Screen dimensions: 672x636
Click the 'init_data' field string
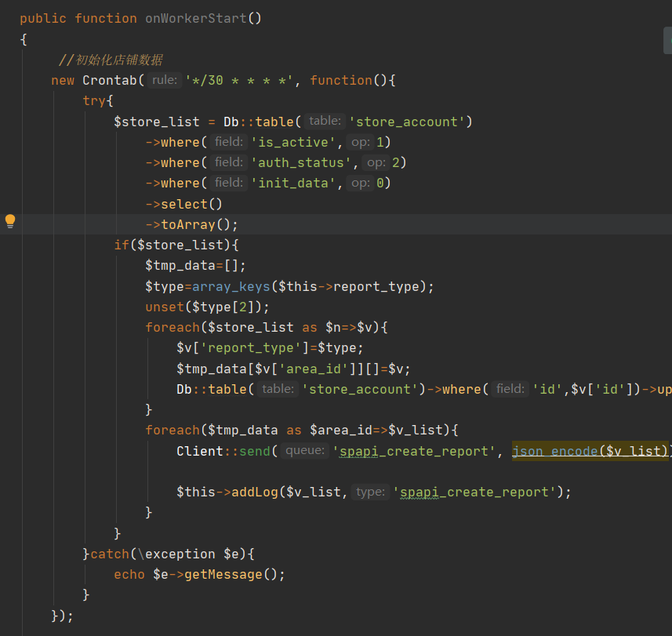[x=293, y=184]
